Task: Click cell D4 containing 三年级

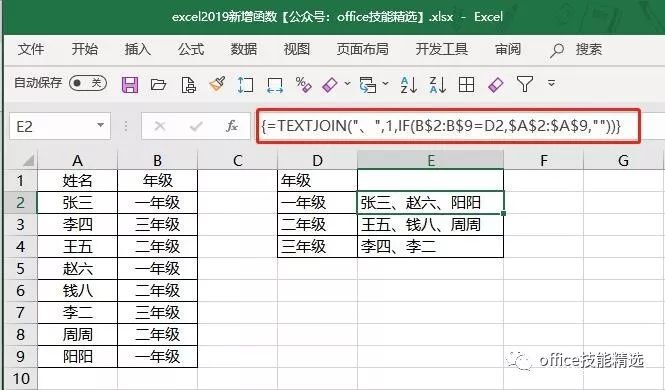Action: coord(317,247)
